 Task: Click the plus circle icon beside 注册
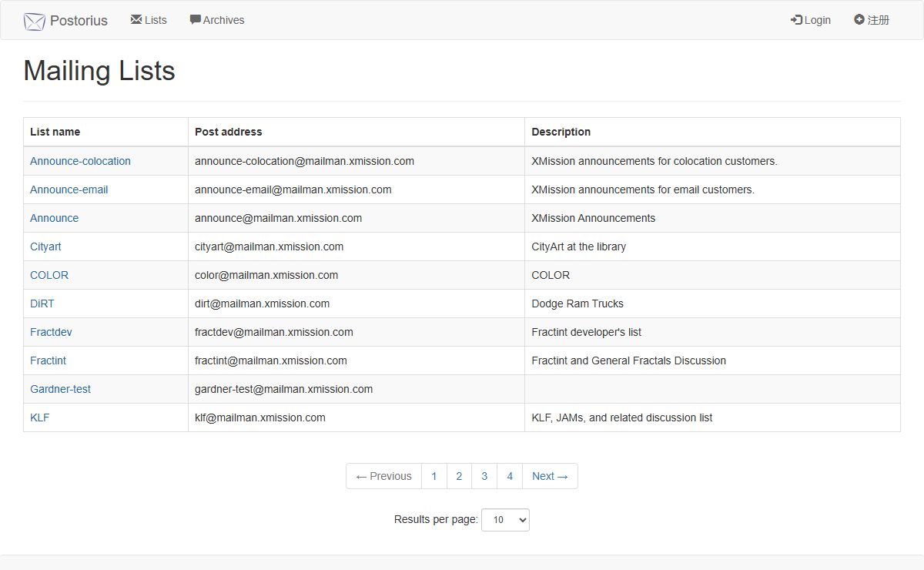(x=859, y=19)
